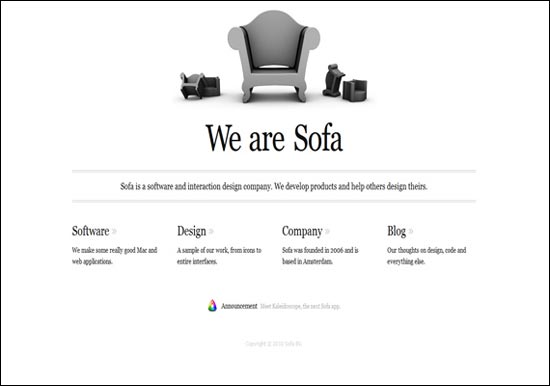Click the arrow beside Software heading
This screenshot has width=550, height=386.
pyautogui.click(x=114, y=231)
